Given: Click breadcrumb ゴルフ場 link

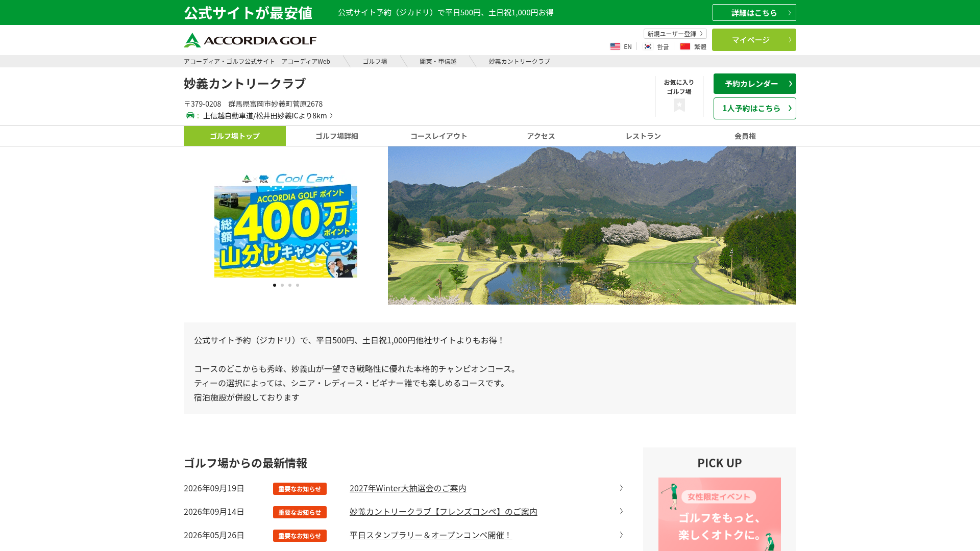Looking at the screenshot, I should pos(375,61).
